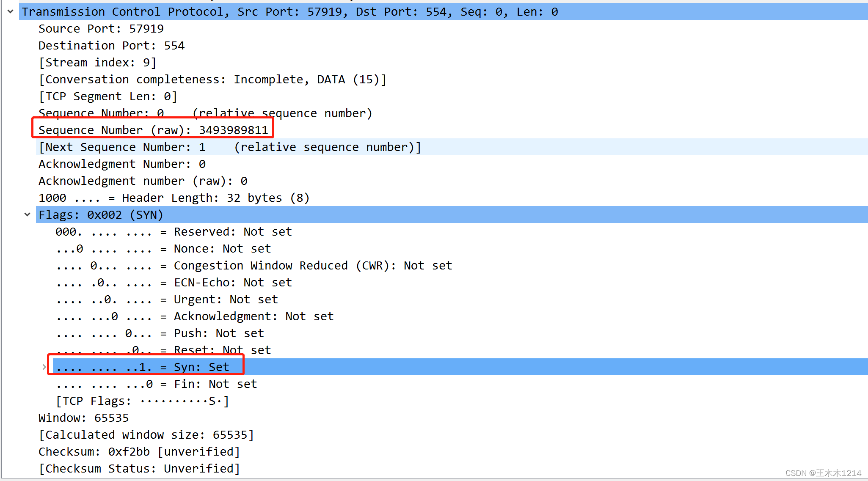Select the Reserved: Not set flag
Image resolution: width=868 pixels, height=481 pixels.
point(174,232)
